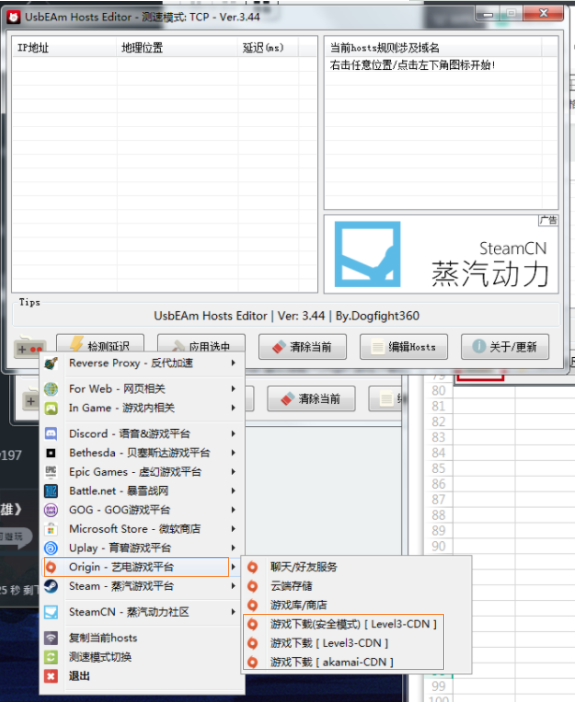Click the Bethesda black square icon
Screen dimensions: 587x702
pyautogui.click(x=51, y=453)
